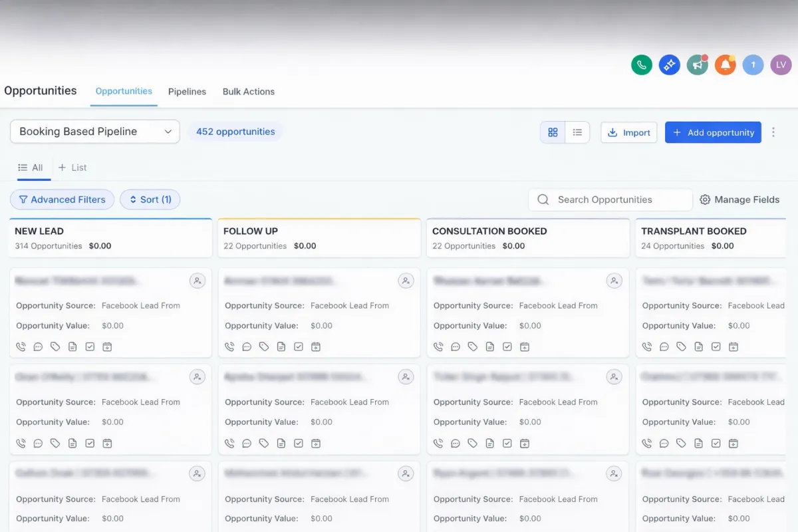The width and height of the screenshot is (798, 532).
Task: Open the Sort (1) options
Action: pyautogui.click(x=150, y=199)
